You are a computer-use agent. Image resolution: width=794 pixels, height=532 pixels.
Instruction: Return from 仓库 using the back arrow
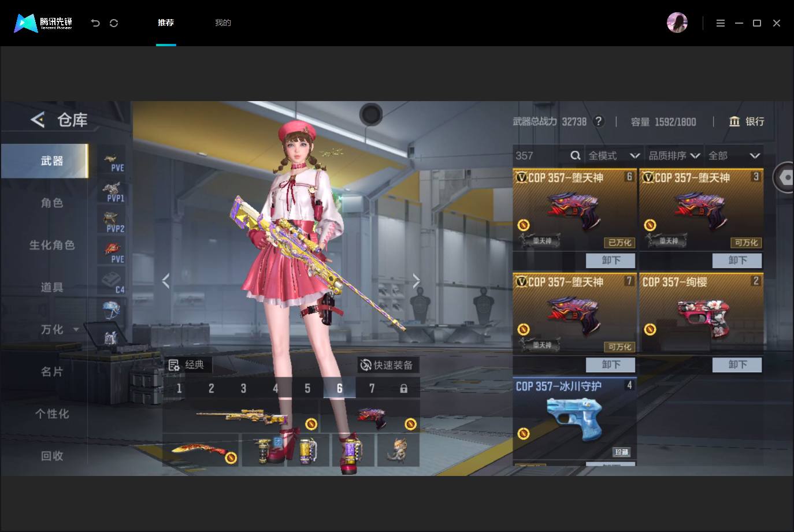click(x=38, y=120)
